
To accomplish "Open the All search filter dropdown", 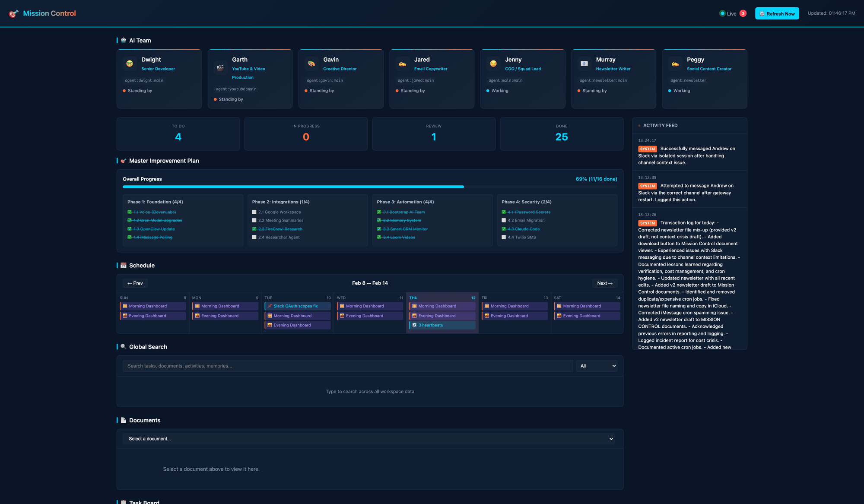I will 597,366.
